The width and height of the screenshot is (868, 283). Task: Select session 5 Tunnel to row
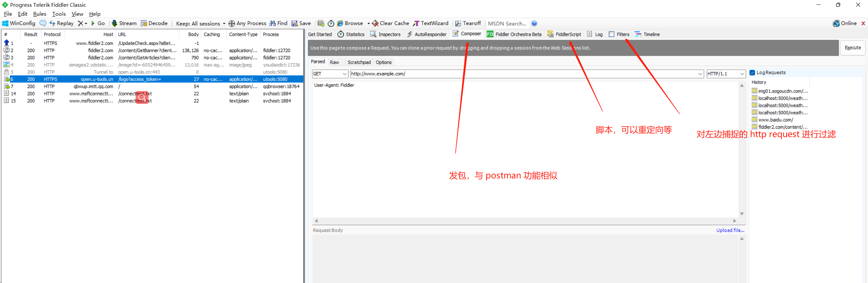pos(152,72)
